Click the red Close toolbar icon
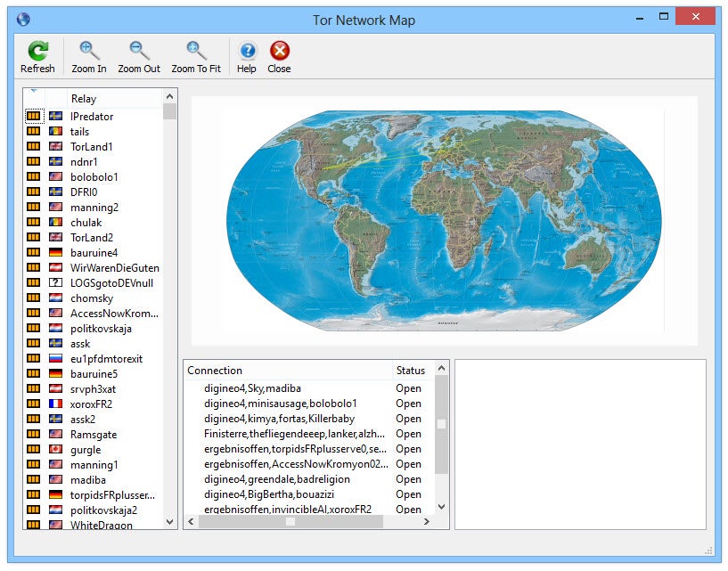 coord(279,52)
